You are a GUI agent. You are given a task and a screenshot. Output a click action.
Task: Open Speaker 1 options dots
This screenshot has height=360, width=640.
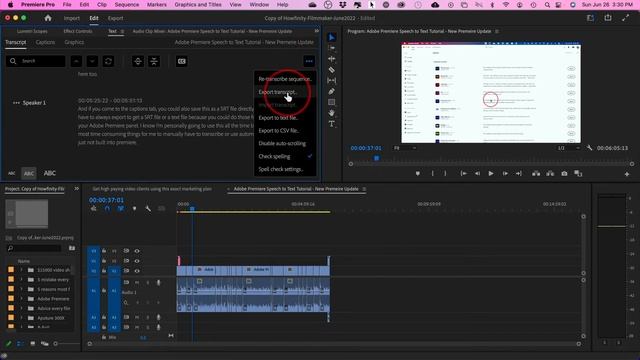pyautogui.click(x=16, y=103)
